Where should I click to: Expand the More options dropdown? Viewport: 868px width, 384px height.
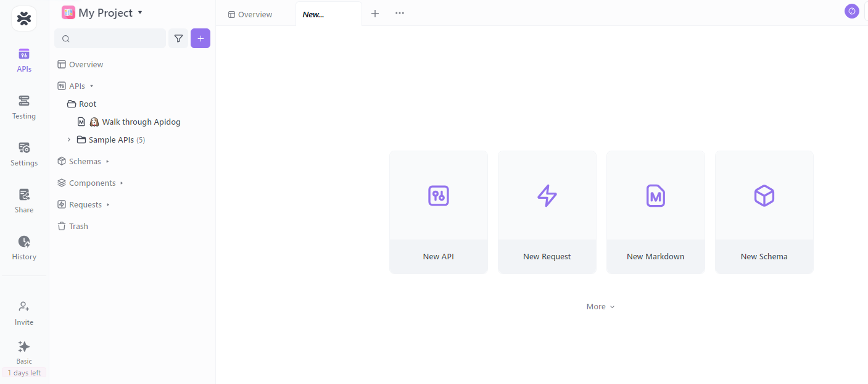601,307
